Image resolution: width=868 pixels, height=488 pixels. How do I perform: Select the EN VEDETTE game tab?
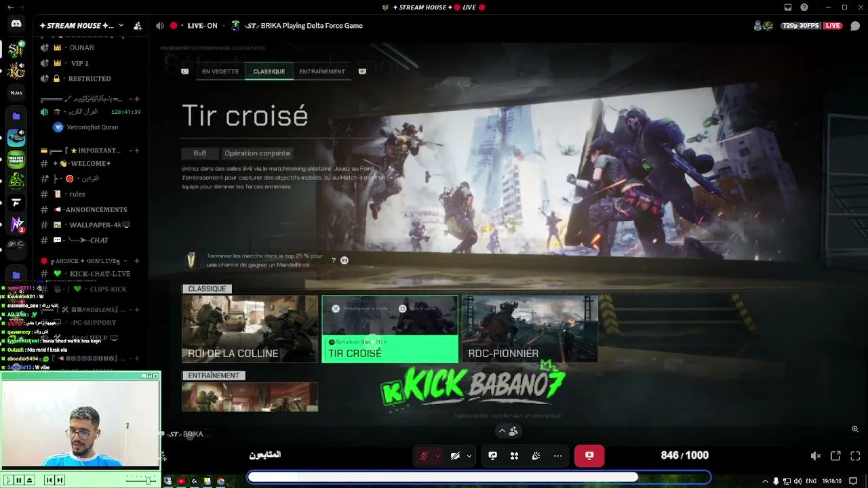[x=220, y=71]
